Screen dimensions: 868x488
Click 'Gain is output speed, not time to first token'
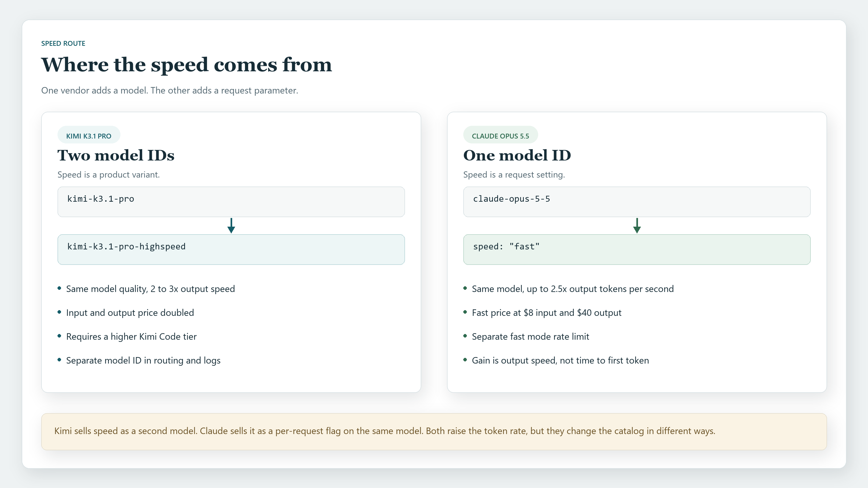(560, 361)
